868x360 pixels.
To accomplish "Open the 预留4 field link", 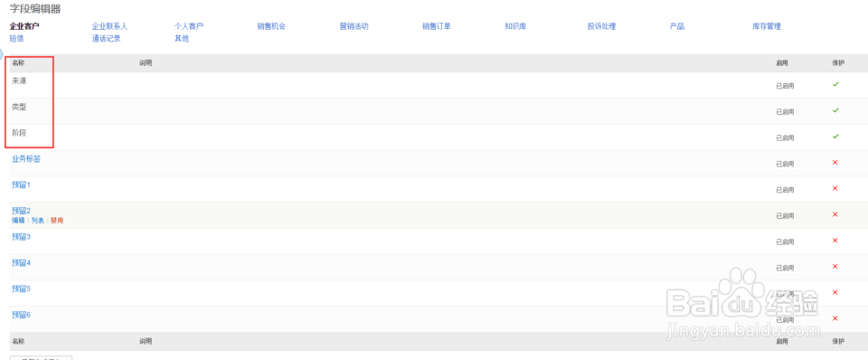I will pos(21,262).
